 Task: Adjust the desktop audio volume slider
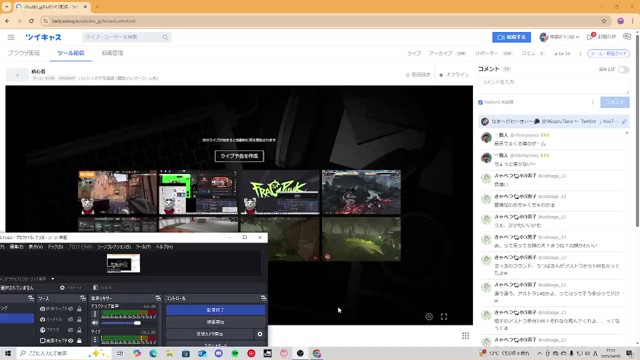pos(121,323)
